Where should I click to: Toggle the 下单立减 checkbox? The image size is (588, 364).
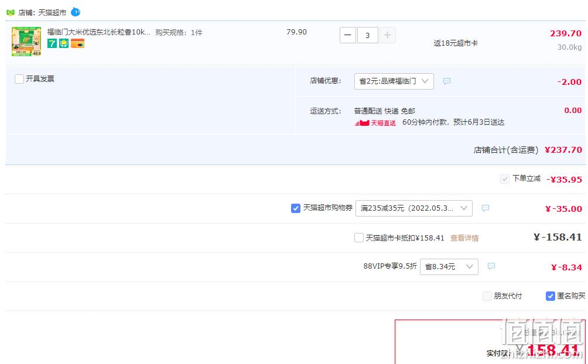[505, 179]
